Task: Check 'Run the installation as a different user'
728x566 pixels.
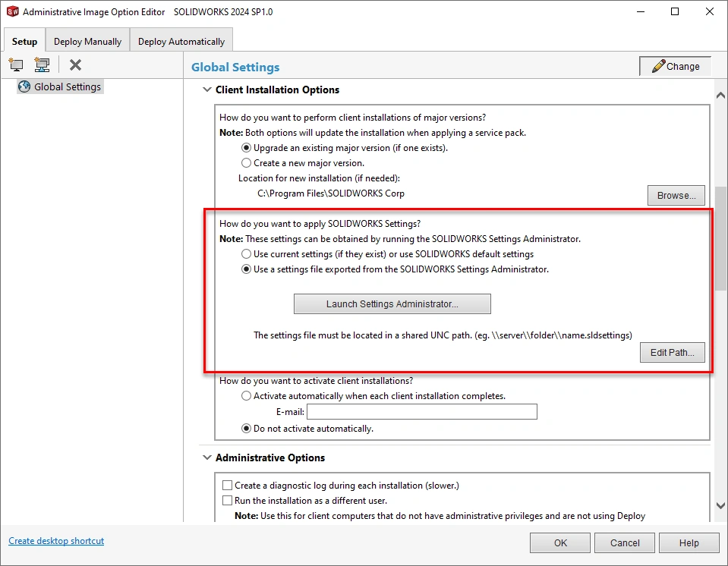Action: pos(227,501)
